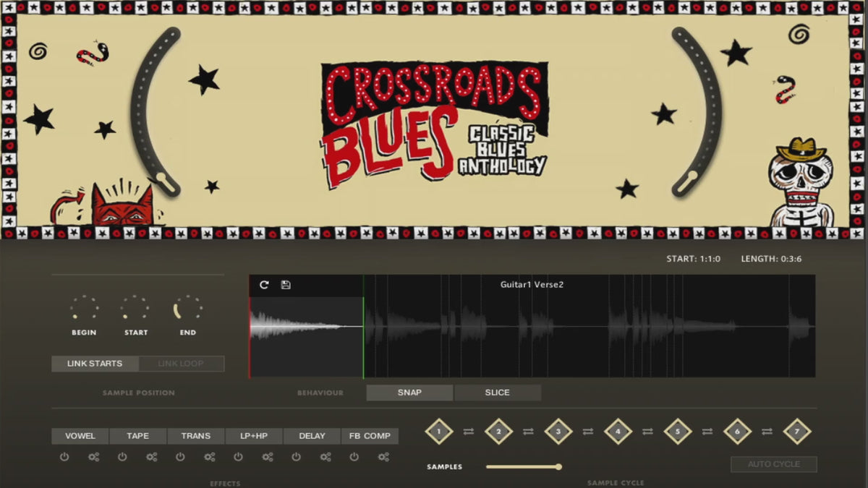Click the END knob
The height and width of the screenshot is (488, 868).
[x=188, y=309]
